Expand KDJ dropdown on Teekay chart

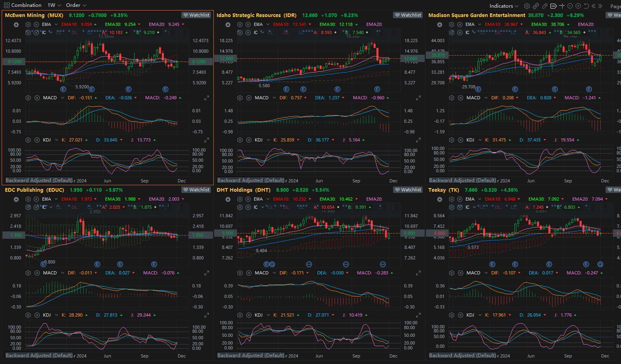point(479,315)
